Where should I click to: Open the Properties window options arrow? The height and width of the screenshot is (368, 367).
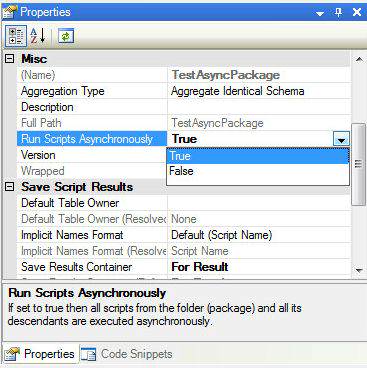pos(320,13)
